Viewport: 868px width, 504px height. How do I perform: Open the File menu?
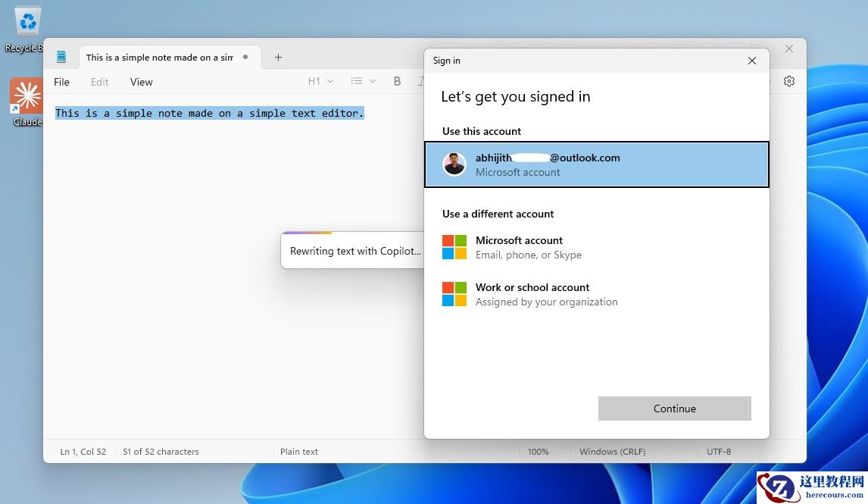pos(61,81)
